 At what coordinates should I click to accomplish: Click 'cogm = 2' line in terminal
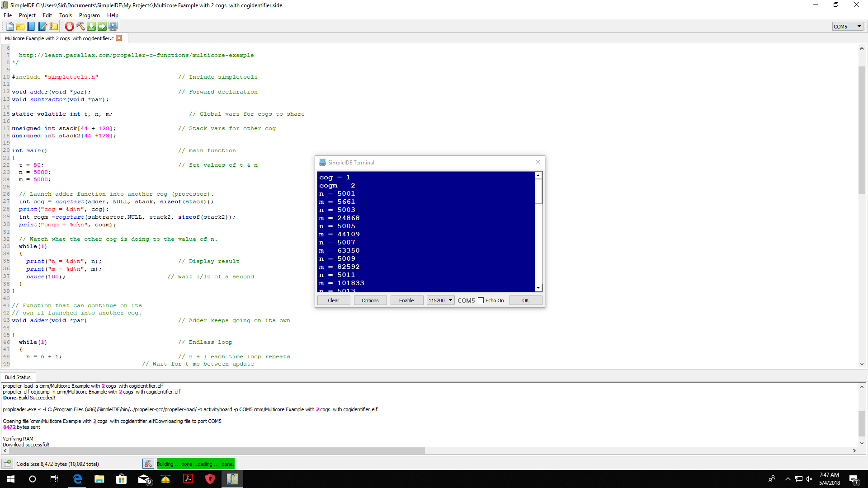point(337,185)
